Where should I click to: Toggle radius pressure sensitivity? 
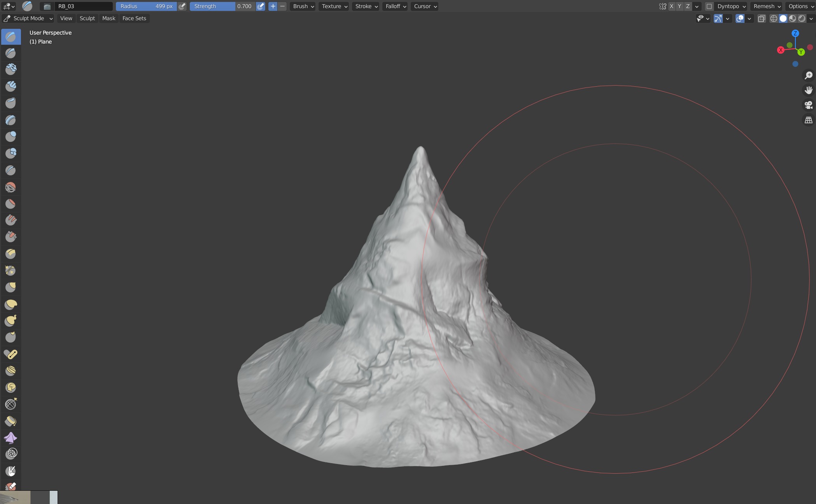tap(182, 6)
